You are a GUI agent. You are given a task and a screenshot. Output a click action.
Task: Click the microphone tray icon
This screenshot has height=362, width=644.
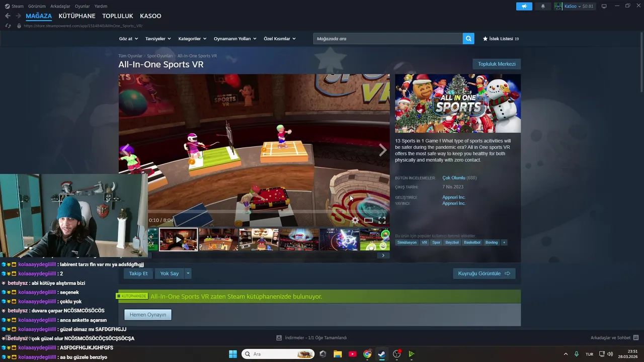577,354
